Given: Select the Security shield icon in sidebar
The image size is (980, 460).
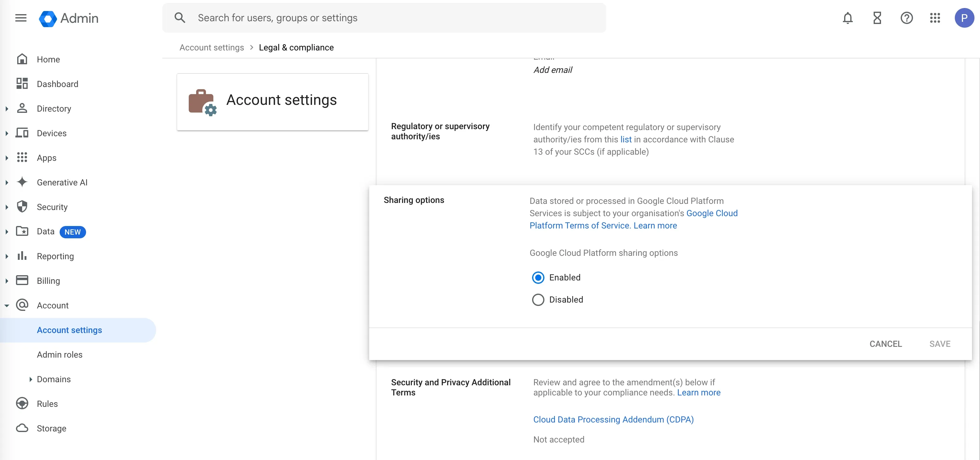Looking at the screenshot, I should point(22,207).
